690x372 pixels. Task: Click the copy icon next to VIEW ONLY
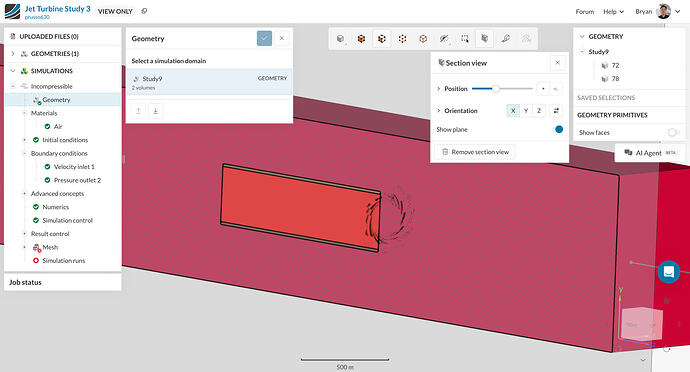point(144,11)
